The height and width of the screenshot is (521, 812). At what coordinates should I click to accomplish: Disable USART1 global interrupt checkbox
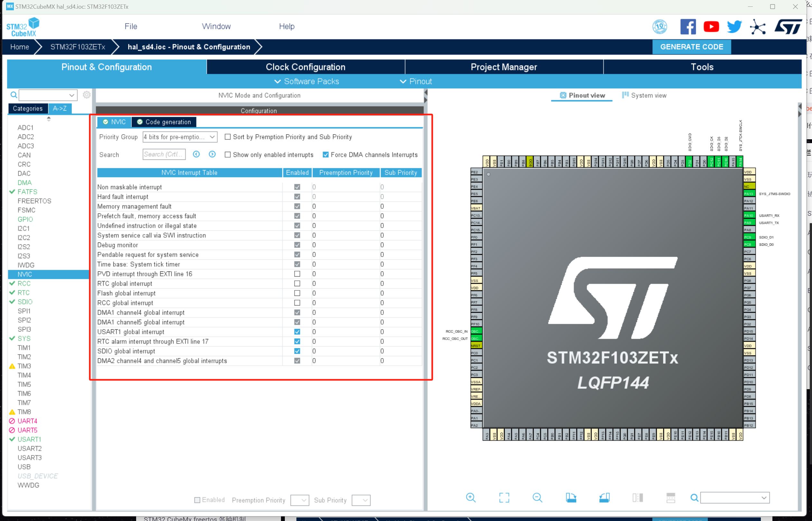point(297,332)
